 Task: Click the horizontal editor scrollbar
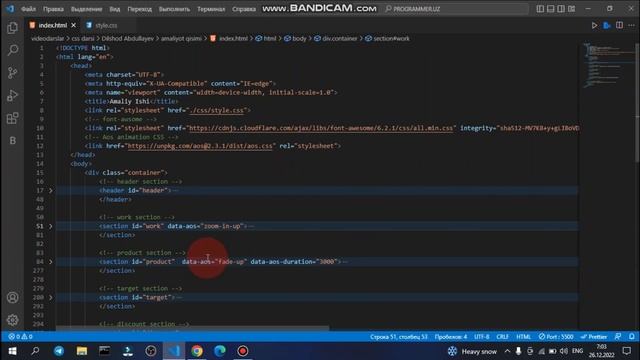[x=192, y=328]
